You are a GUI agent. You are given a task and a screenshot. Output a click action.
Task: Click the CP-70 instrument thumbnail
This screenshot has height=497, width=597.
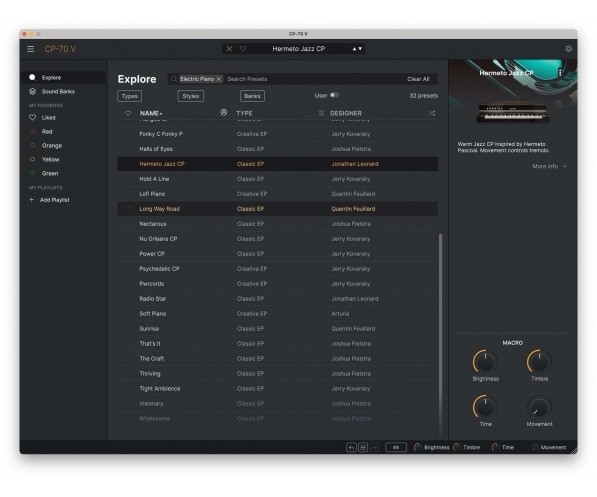point(512,113)
